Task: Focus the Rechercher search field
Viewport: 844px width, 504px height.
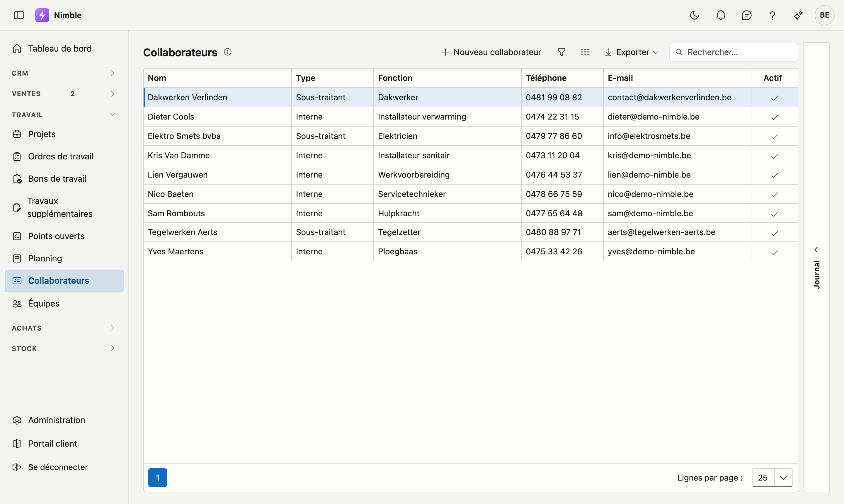Action: tap(734, 52)
